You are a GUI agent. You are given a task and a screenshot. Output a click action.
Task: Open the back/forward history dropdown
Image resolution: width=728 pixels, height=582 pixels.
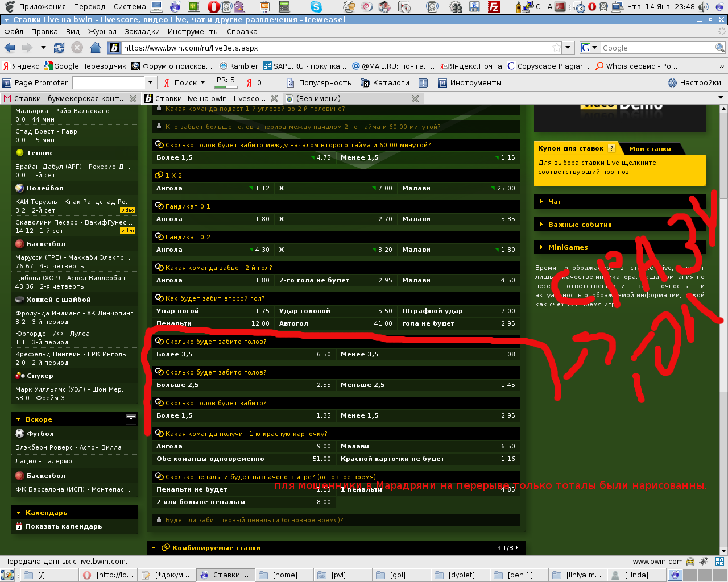tap(43, 48)
